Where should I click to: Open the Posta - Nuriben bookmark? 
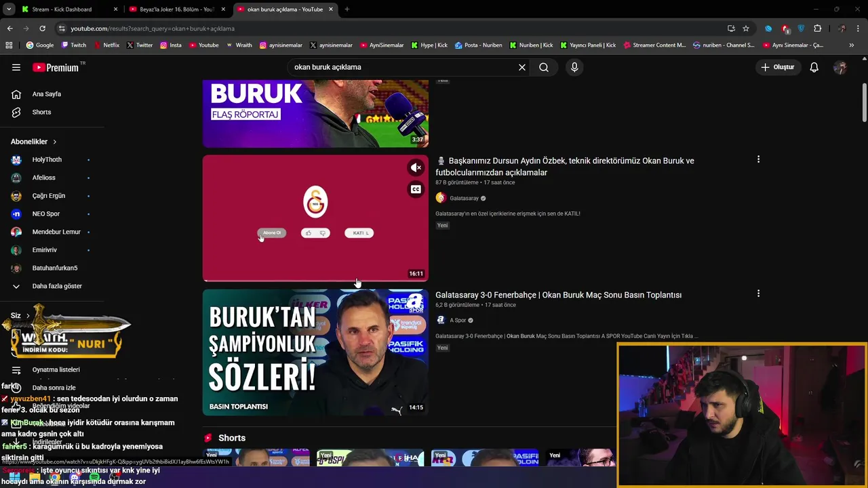click(479, 45)
